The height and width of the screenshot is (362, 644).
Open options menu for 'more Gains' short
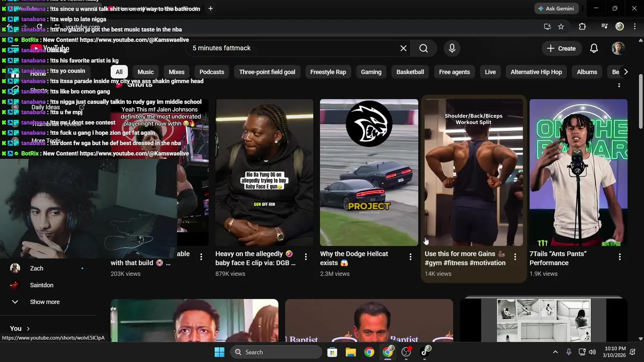pyautogui.click(x=515, y=257)
